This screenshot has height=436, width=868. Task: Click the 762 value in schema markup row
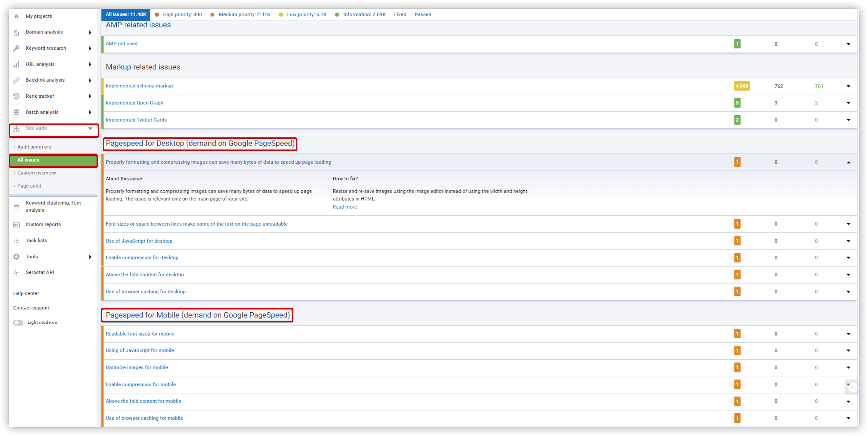tap(778, 86)
